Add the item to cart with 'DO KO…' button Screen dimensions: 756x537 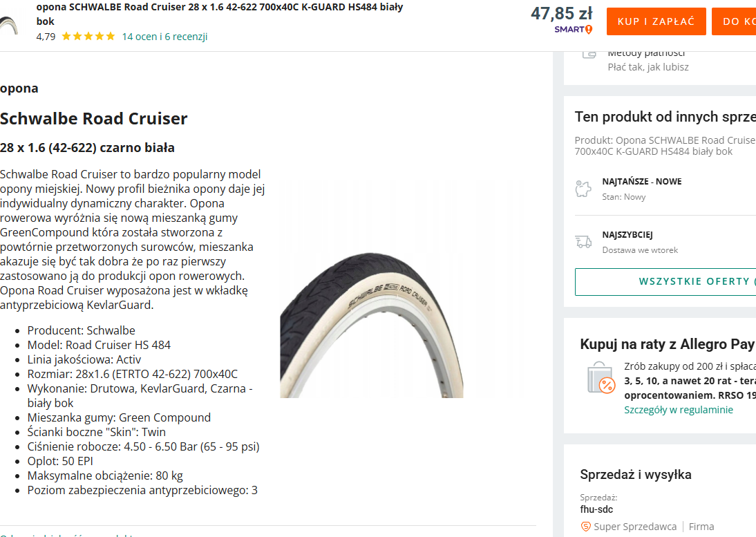click(735, 21)
